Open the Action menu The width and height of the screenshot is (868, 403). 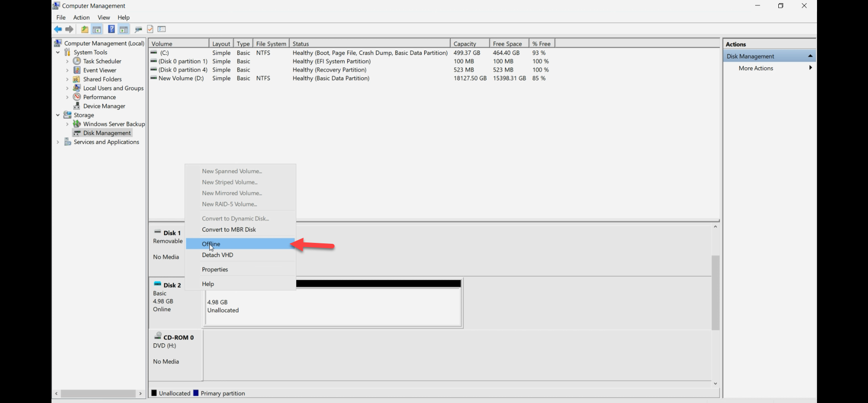(81, 17)
